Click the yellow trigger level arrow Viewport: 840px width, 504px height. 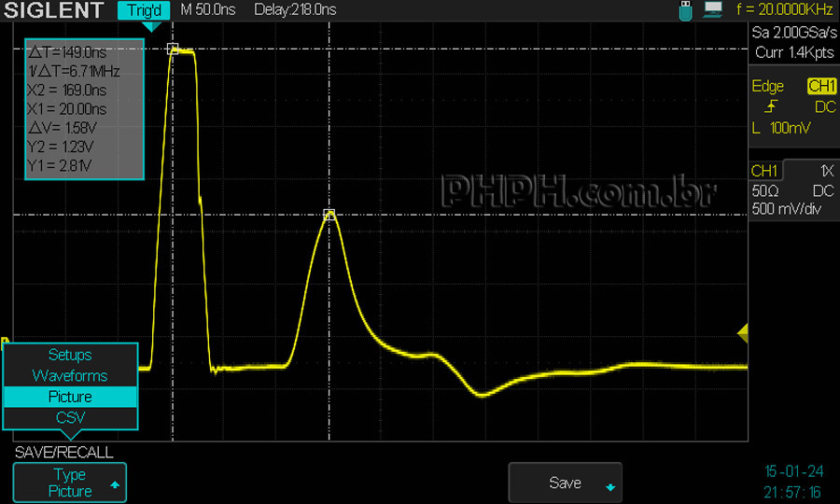coord(743,332)
